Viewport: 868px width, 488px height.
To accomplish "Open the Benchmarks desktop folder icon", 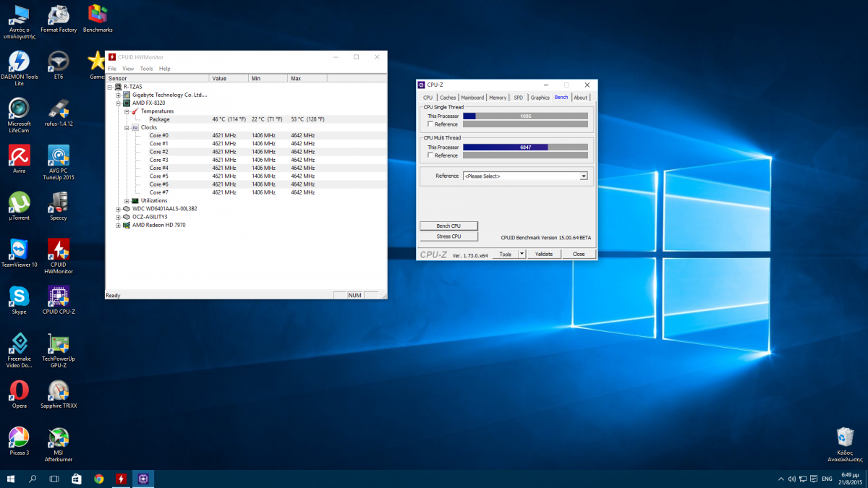I will tap(98, 20).
